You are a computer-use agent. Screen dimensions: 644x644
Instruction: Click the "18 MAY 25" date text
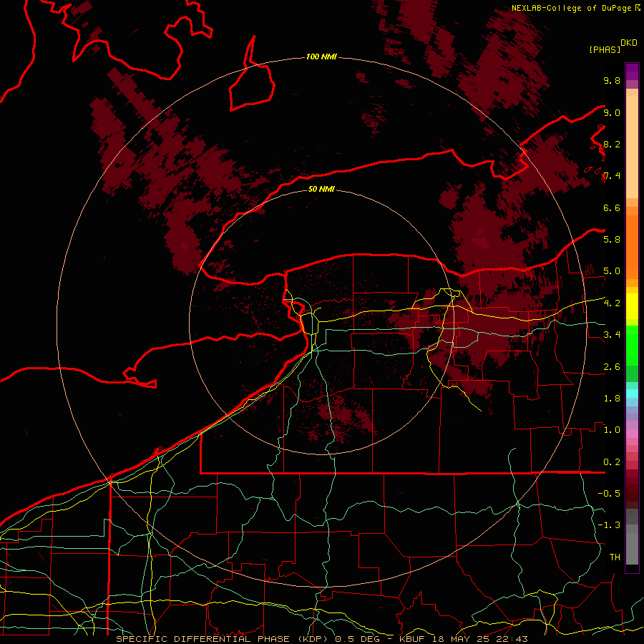pyautogui.click(x=459, y=639)
